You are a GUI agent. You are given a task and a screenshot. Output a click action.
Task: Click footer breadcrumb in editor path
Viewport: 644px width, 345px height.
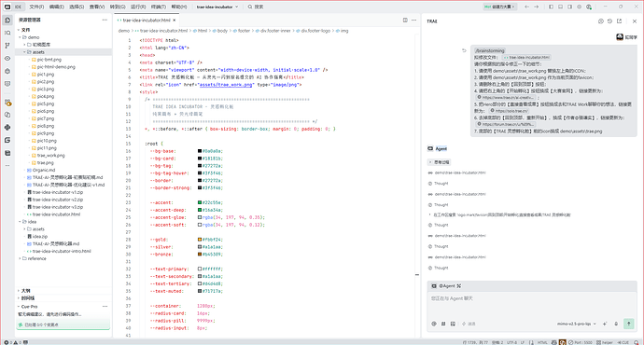pyautogui.click(x=244, y=31)
